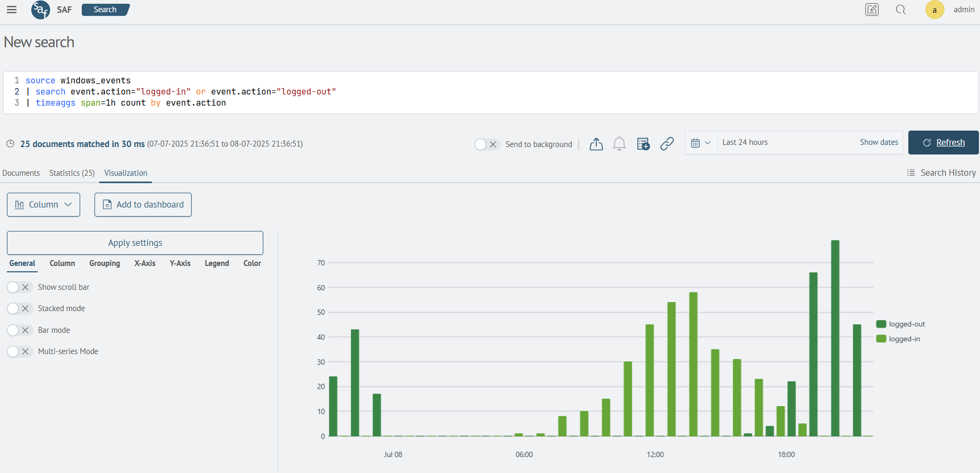Screen dimensions: 980x473
Task: Click the Jul 08 axis label
Action: 393,454
